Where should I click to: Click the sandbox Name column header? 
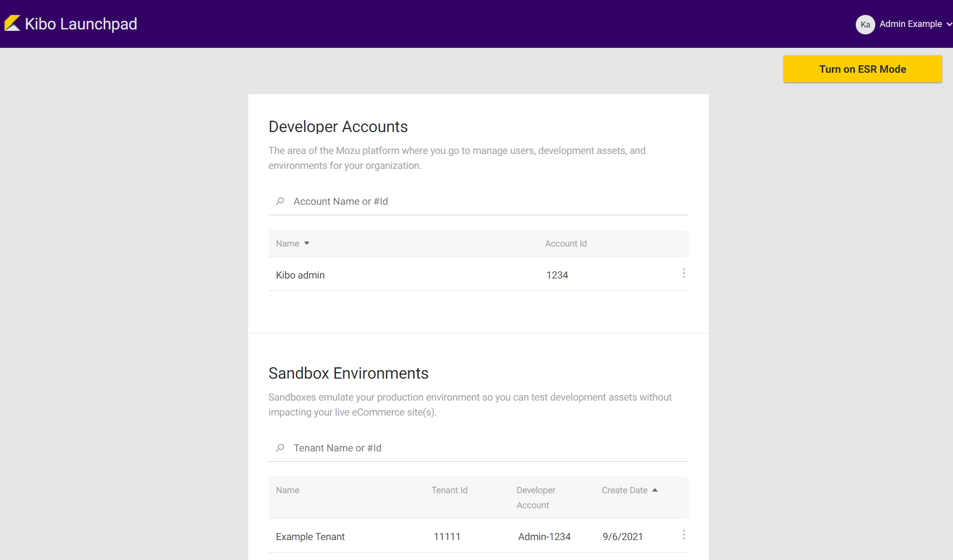coord(288,490)
